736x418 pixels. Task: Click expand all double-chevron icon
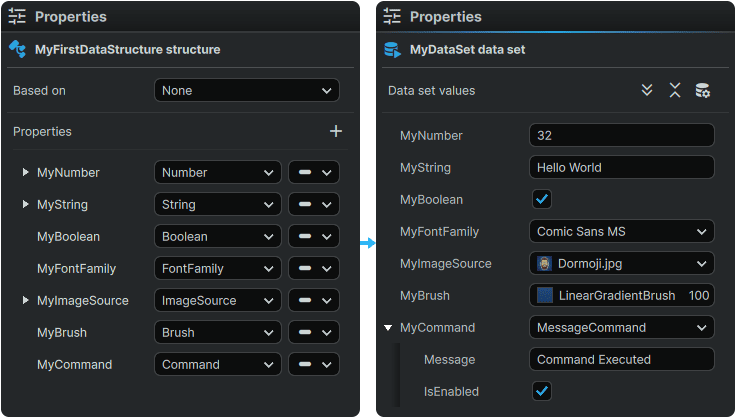click(x=647, y=90)
